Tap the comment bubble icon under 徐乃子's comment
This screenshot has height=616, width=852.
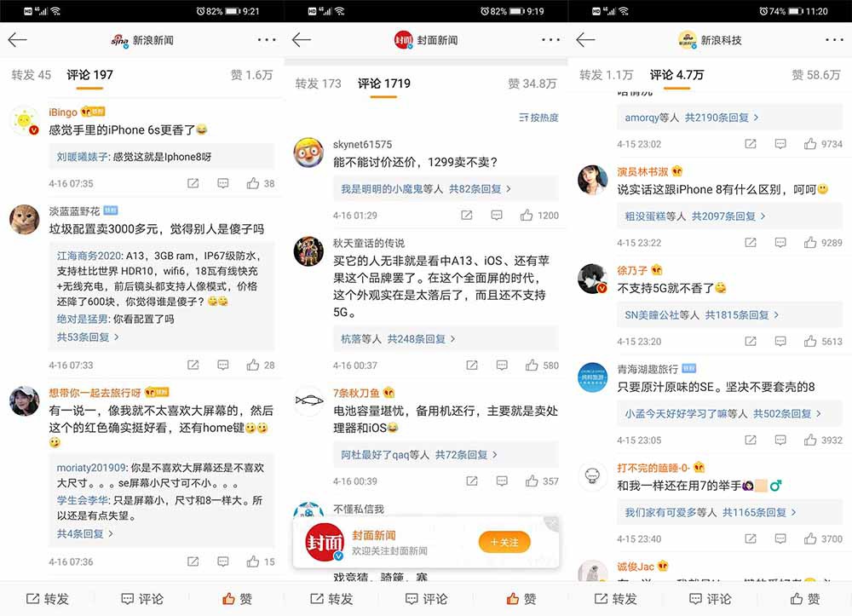pos(780,338)
